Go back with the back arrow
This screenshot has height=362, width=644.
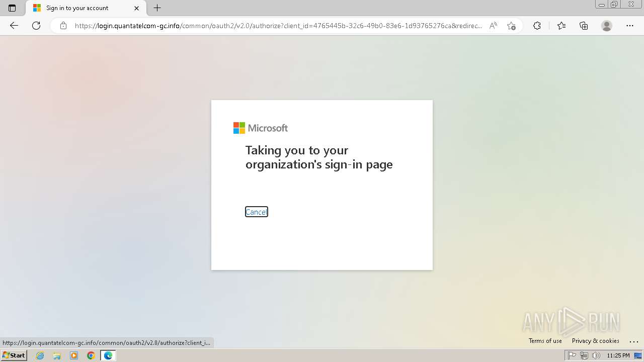tap(14, 26)
